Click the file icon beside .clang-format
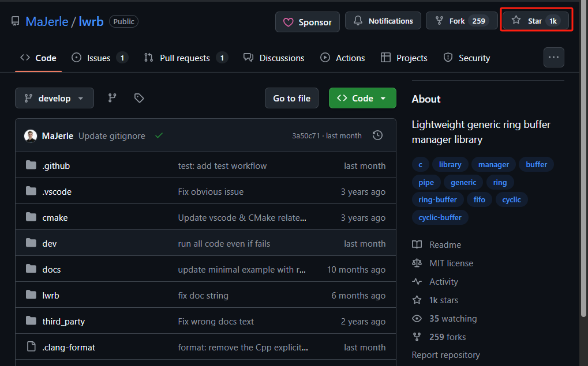The image size is (588, 366). (32, 346)
